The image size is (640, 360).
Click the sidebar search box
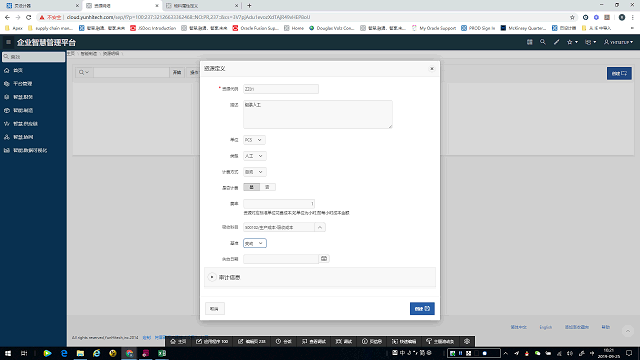coord(33,57)
